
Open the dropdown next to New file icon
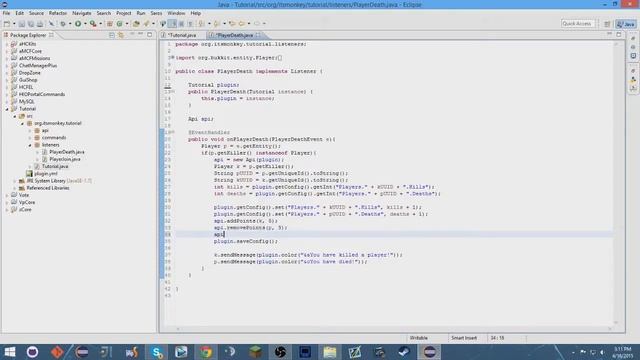point(14,24)
